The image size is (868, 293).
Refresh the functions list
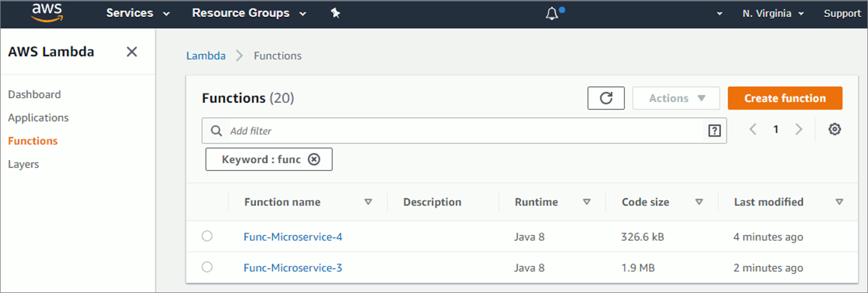pyautogui.click(x=606, y=98)
